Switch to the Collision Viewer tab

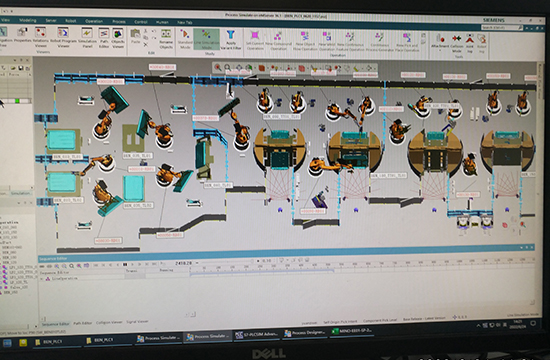[109, 322]
